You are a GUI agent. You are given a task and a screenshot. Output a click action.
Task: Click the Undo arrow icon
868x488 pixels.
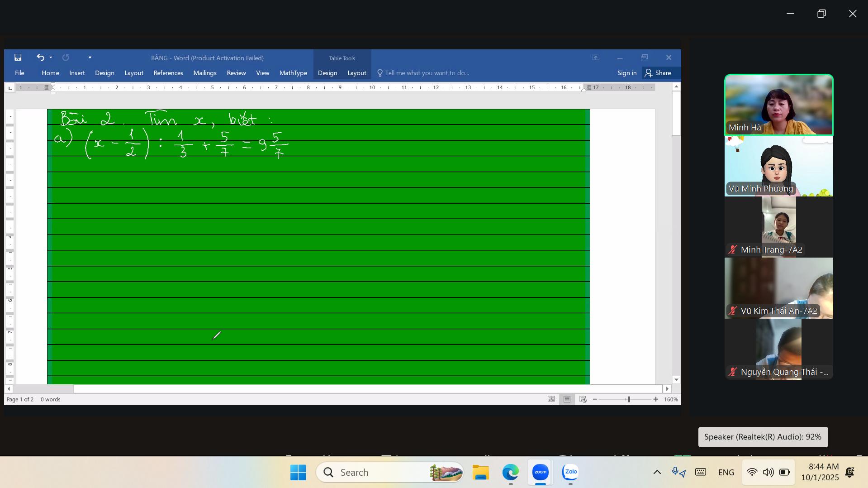(x=40, y=57)
